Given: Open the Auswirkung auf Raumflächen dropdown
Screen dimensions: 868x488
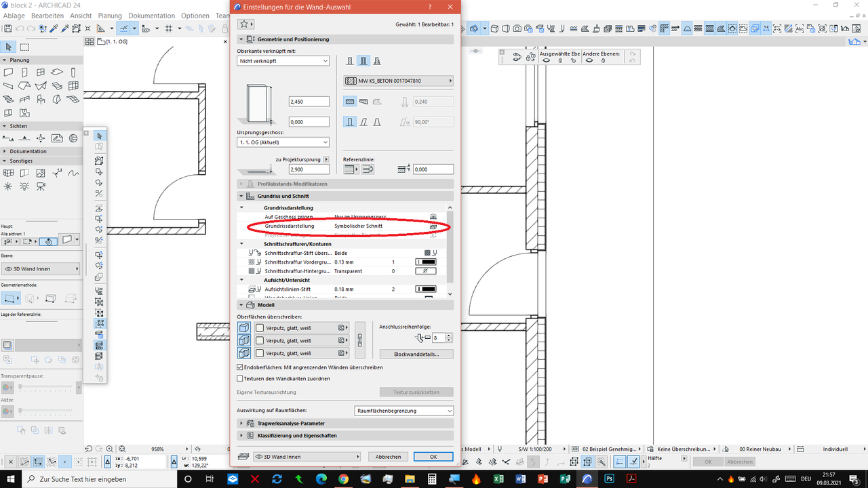Looking at the screenshot, I should (x=404, y=411).
